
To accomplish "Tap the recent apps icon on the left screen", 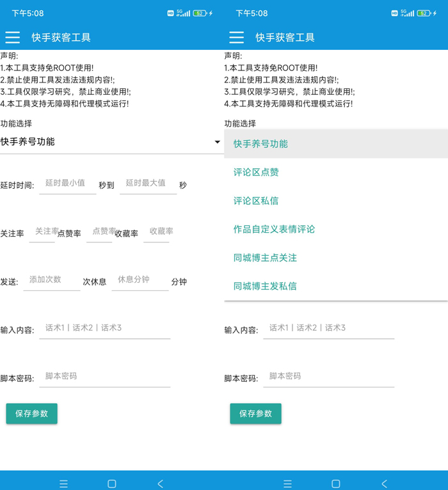I will [x=63, y=484].
